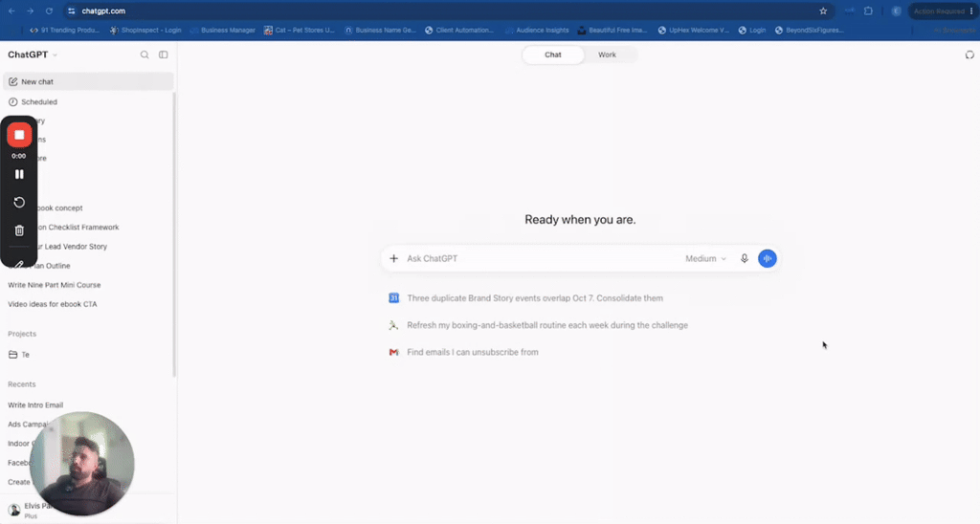Open the Lead Vendor Story chat

pyautogui.click(x=71, y=247)
